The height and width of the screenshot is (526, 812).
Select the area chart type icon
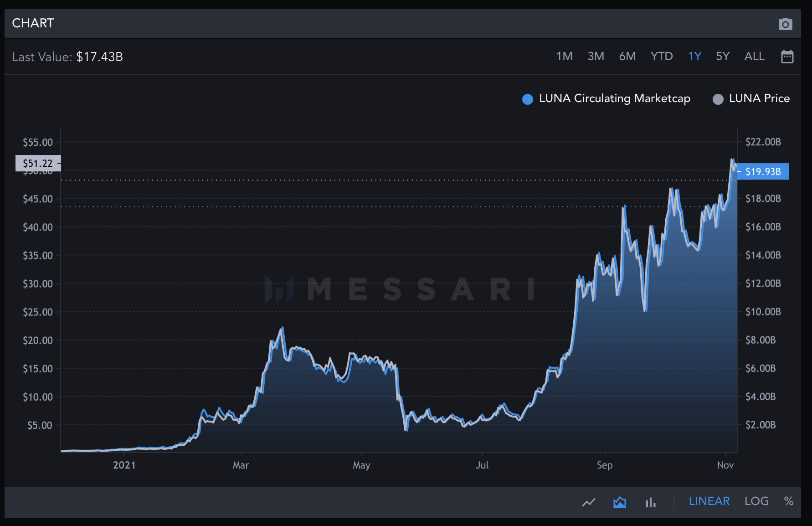(x=620, y=502)
